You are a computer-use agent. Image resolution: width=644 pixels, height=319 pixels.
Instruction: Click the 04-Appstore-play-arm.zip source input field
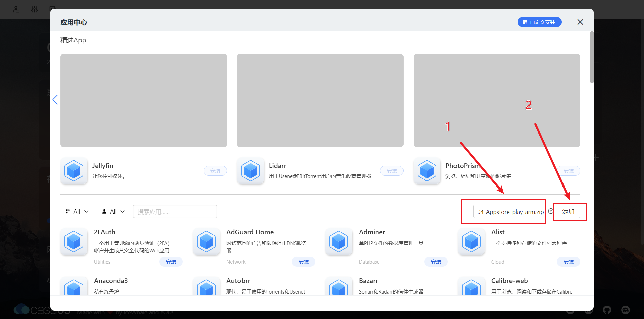[x=509, y=212]
